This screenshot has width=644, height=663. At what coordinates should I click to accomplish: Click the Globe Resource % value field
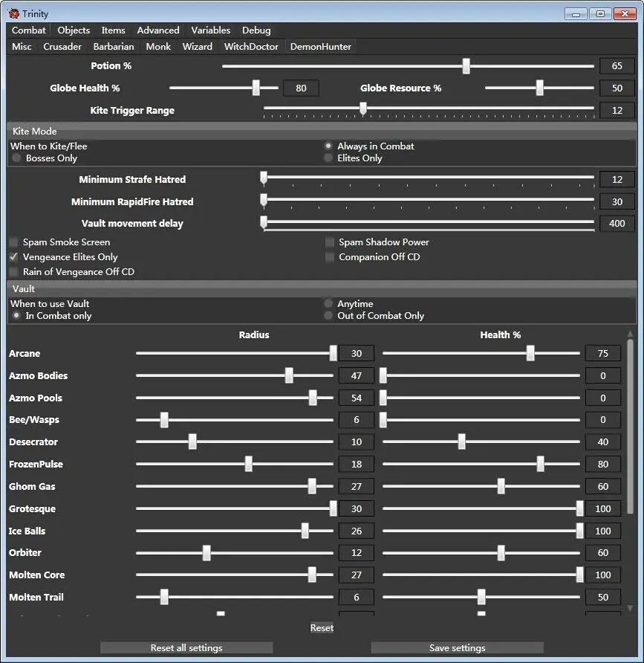[x=617, y=88]
